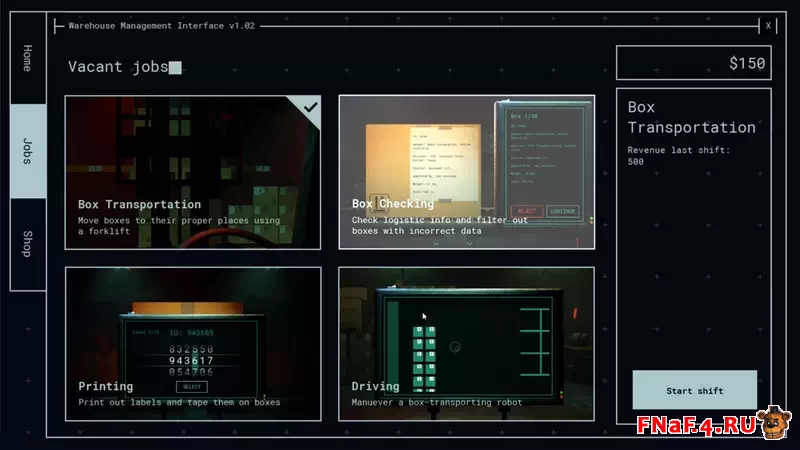Click the red REJECT button in Box Checking

tap(528, 211)
